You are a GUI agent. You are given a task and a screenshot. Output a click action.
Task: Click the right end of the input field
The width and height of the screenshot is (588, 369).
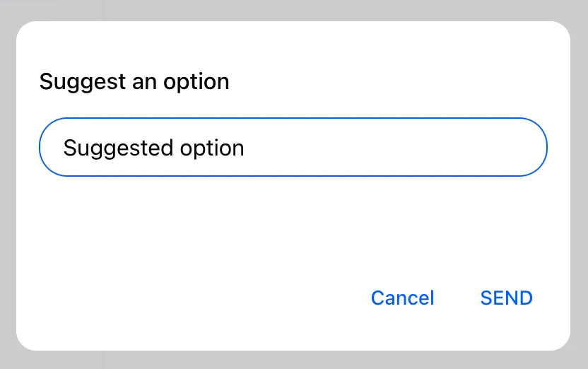[523, 147]
